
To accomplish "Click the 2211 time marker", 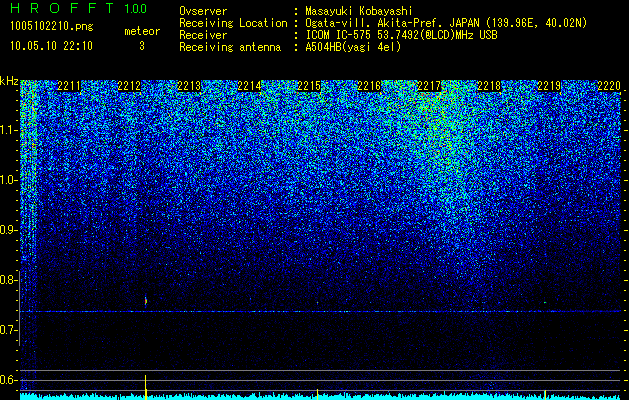I will pos(69,86).
